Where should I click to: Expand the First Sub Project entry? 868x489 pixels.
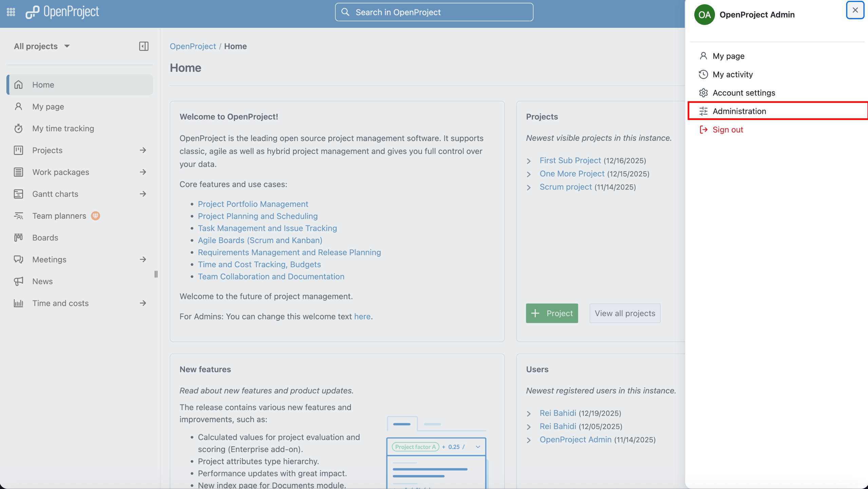pyautogui.click(x=529, y=161)
